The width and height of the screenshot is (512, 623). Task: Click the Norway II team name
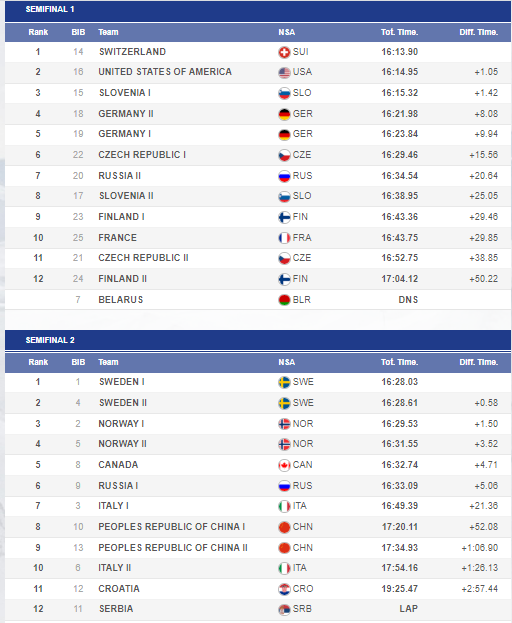[122, 444]
